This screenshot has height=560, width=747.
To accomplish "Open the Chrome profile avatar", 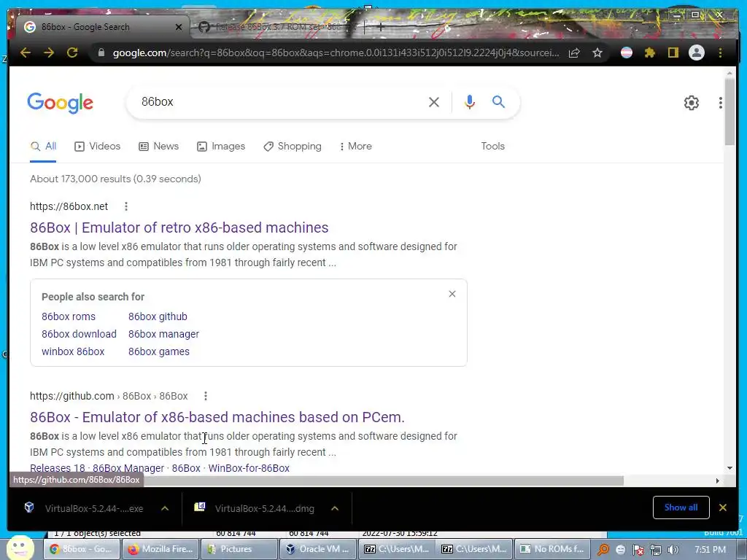I will 697,52.
